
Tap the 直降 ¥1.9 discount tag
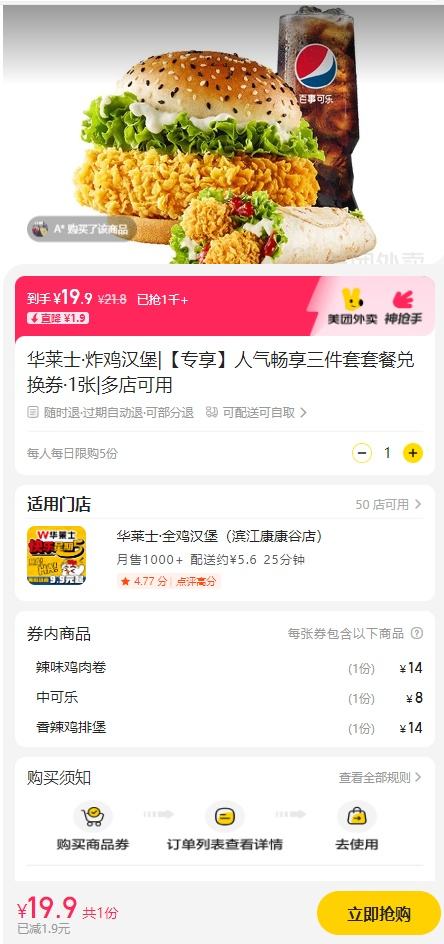click(58, 318)
